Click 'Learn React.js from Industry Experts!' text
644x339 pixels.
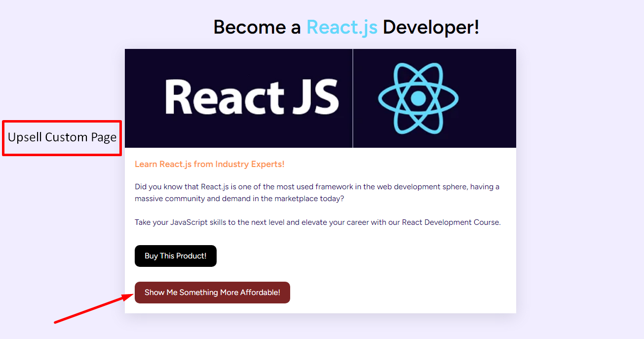[210, 164]
